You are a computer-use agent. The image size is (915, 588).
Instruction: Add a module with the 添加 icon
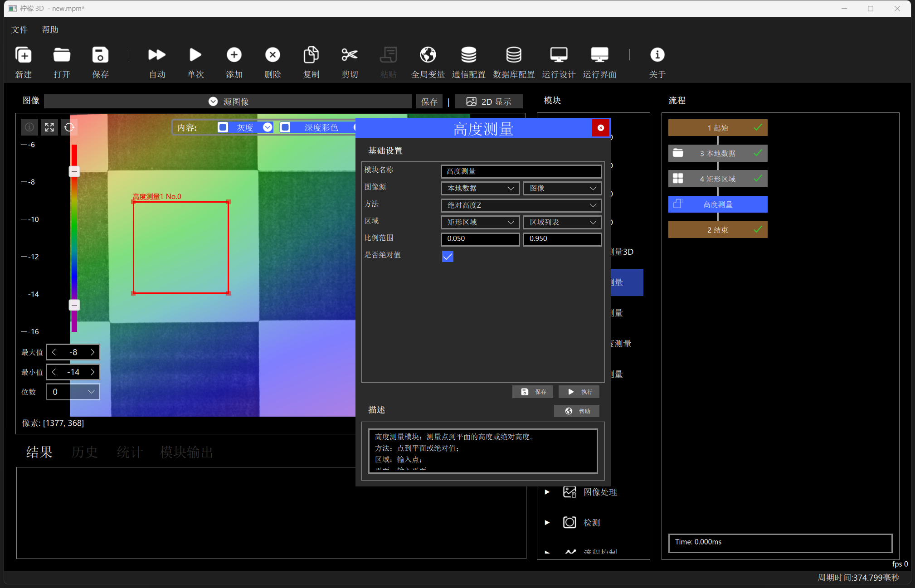coord(234,55)
